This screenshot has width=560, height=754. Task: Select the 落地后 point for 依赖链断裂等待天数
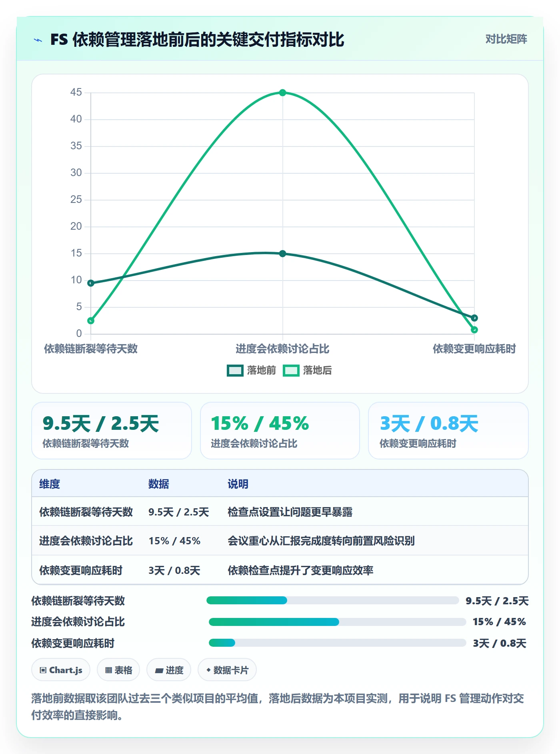coord(91,321)
